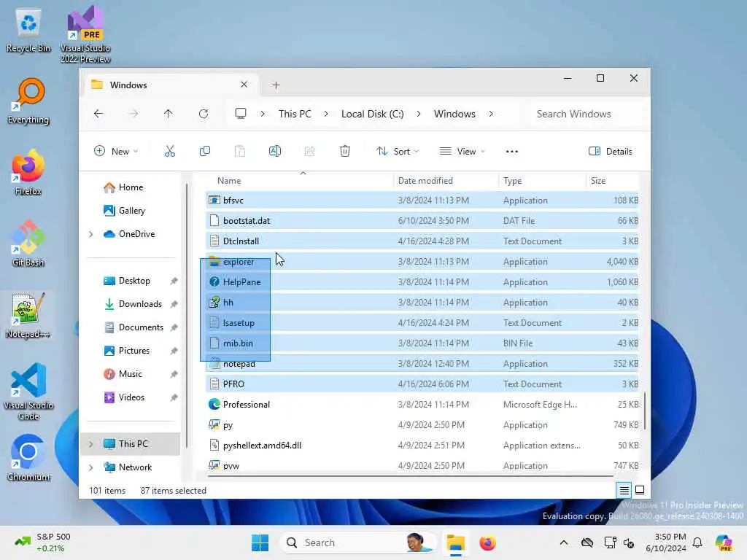Click the Share icon in toolbar

point(309,152)
